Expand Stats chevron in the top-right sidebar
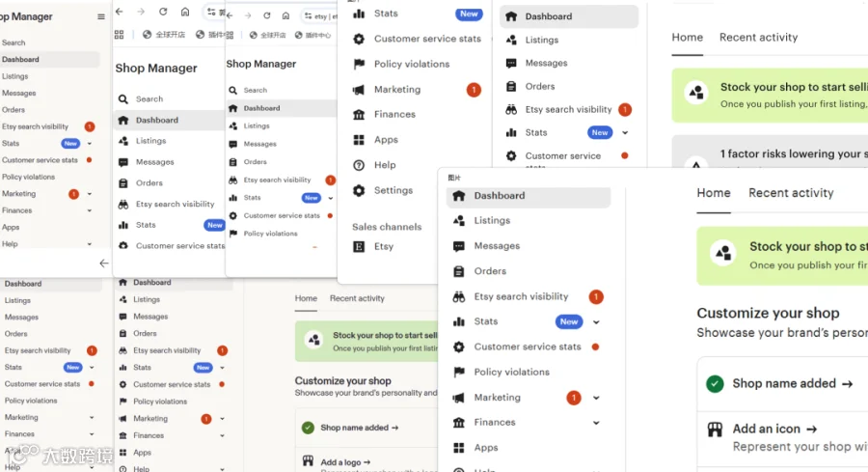The image size is (868, 472). tap(625, 133)
